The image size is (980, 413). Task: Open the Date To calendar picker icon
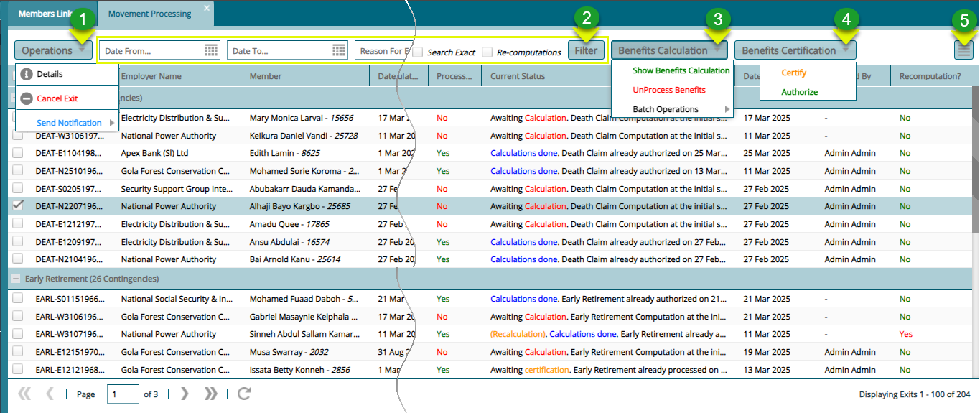click(x=339, y=50)
